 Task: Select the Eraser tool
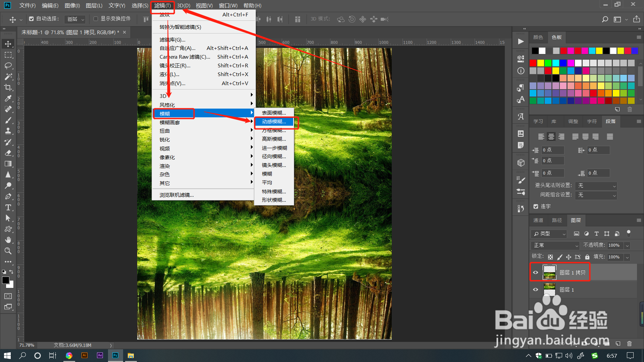pos(8,153)
